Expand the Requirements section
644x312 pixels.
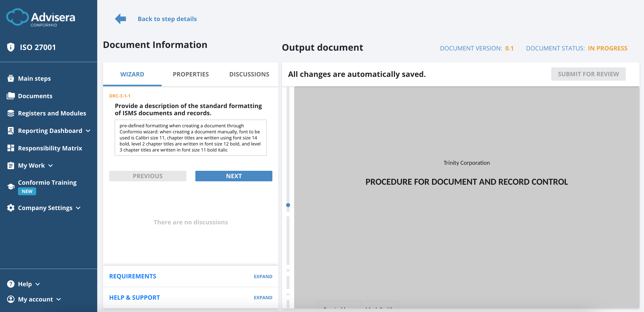[263, 277]
